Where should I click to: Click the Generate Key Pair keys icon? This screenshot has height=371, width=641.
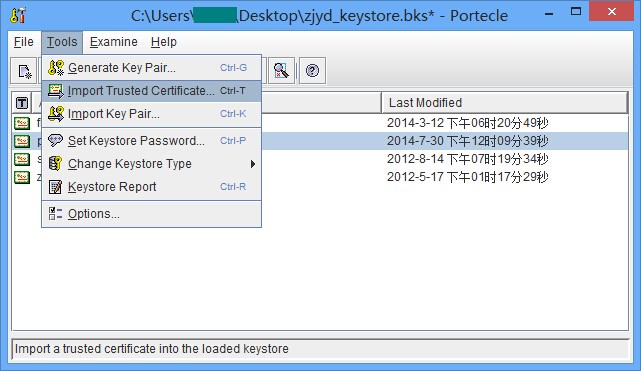pyautogui.click(x=56, y=68)
